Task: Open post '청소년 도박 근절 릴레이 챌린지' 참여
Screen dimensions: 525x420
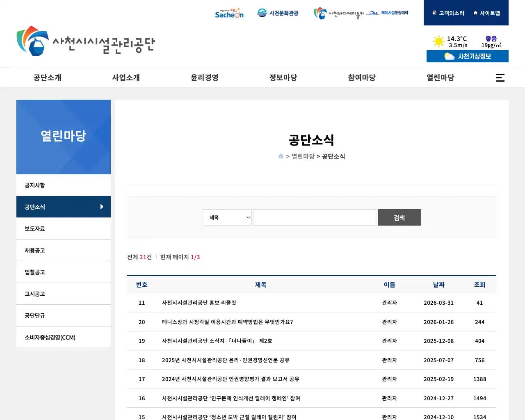Action: tap(229, 417)
